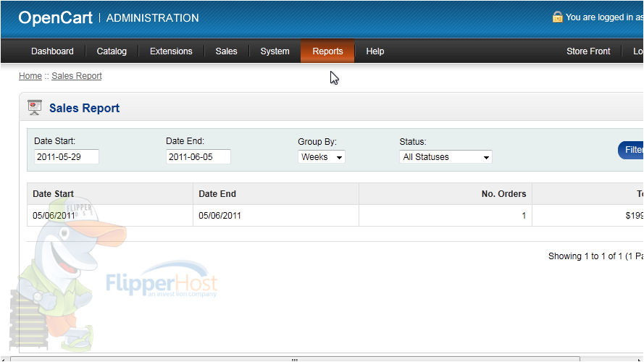Image resolution: width=644 pixels, height=362 pixels.
Task: Click the Sales Report panel heading
Action: point(84,108)
